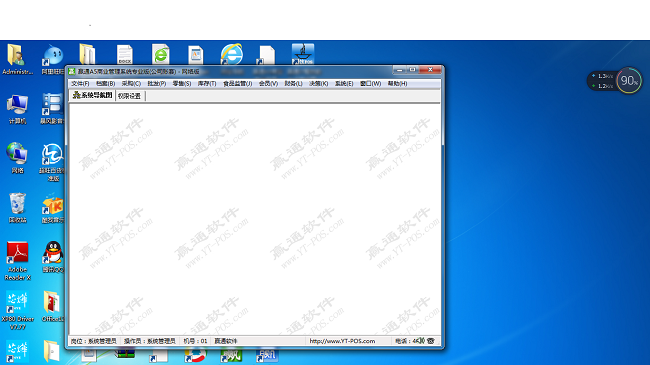Select the Recycle Bin desktop icon
Screen dimensions: 650x365
click(x=17, y=207)
